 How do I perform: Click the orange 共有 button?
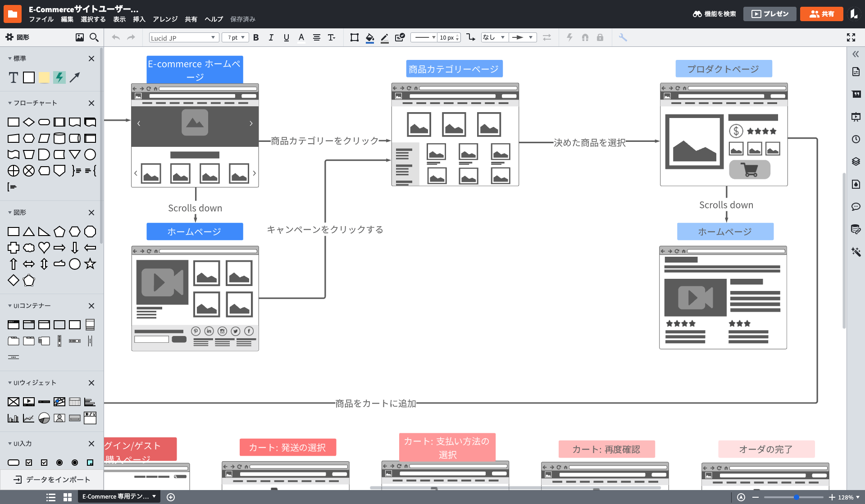pos(821,14)
